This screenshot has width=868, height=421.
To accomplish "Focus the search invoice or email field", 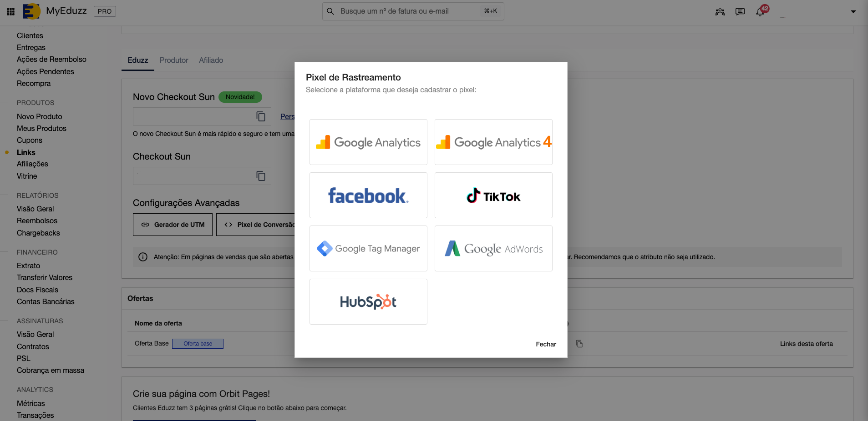I will coord(413,11).
